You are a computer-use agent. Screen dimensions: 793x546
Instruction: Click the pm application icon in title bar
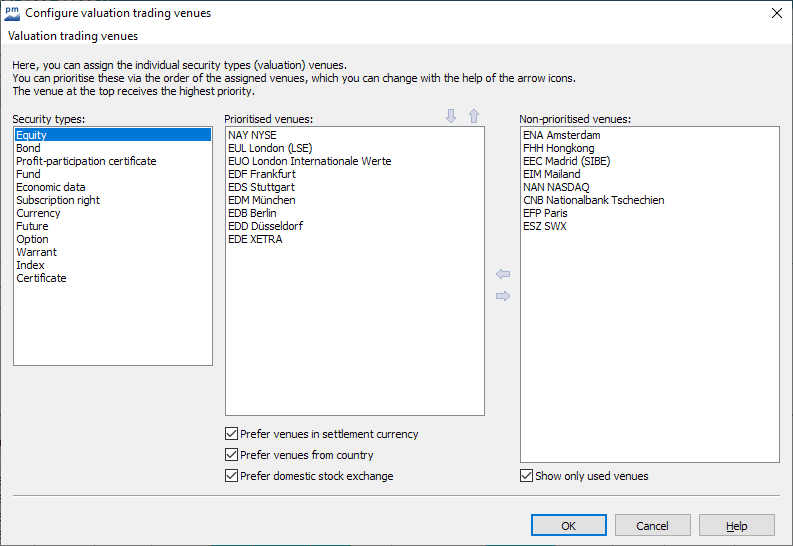(x=11, y=13)
